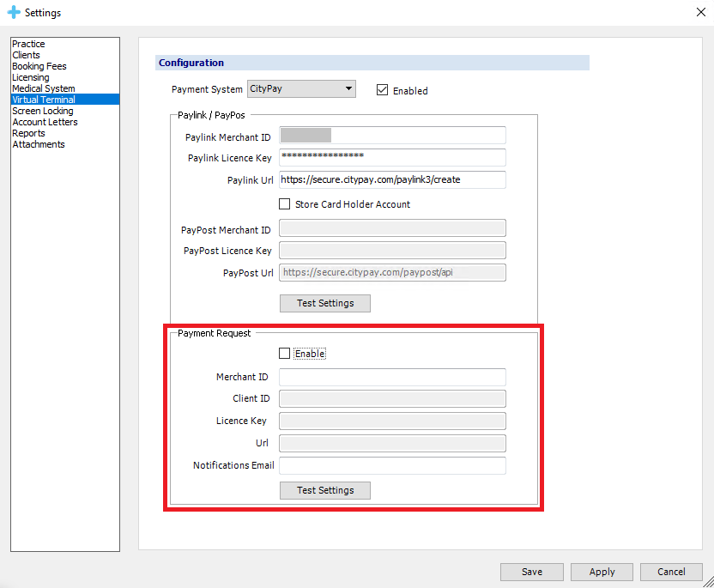This screenshot has height=588, width=714.
Task: Focus the Paylink Url text box
Action: pyautogui.click(x=392, y=180)
